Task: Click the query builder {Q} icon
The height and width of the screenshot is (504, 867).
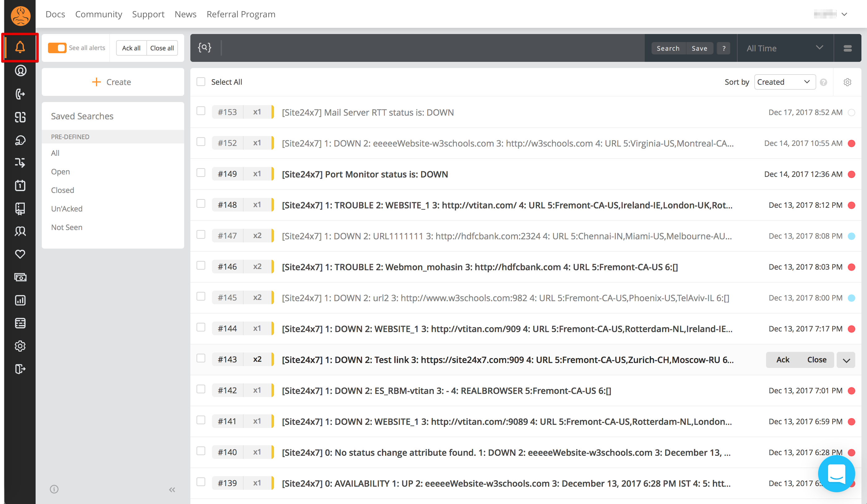Action: (x=204, y=47)
